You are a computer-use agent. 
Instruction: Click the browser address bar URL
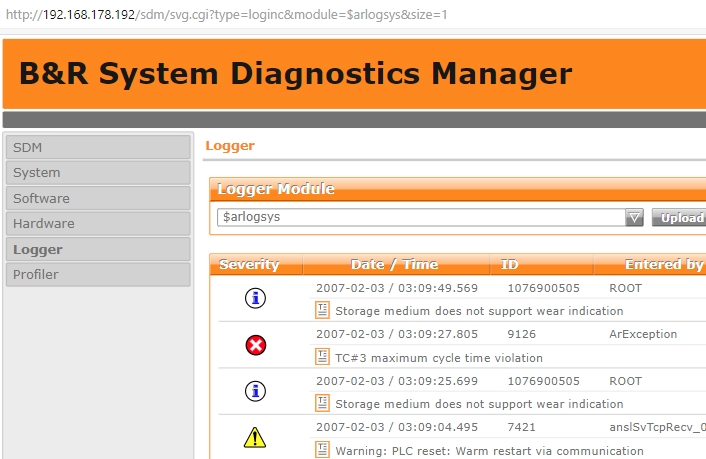(x=226, y=15)
